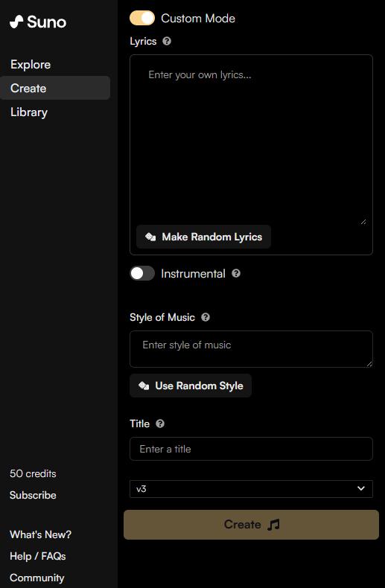Click dice icon in Make Random Lyrics

click(150, 237)
